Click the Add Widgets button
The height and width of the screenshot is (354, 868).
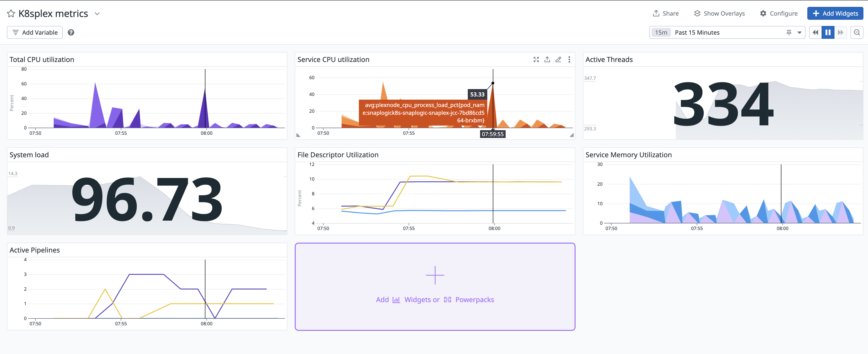[835, 14]
